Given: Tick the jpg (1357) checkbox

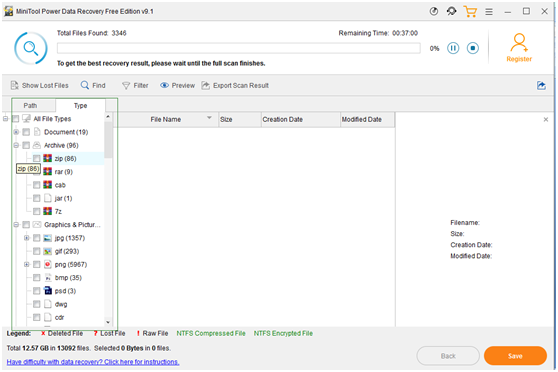Looking at the screenshot, I should (36, 238).
